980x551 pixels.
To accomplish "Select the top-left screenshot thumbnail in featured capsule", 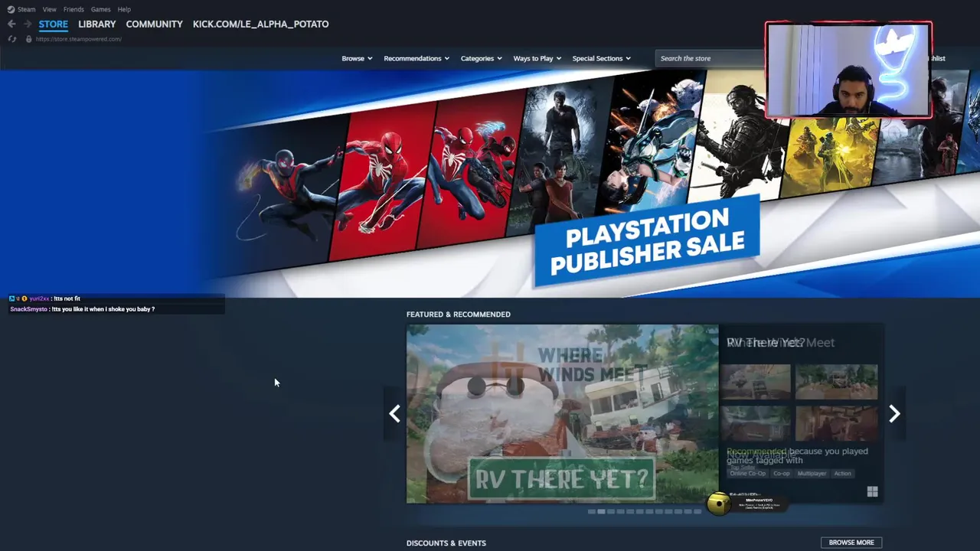I will 756,382.
